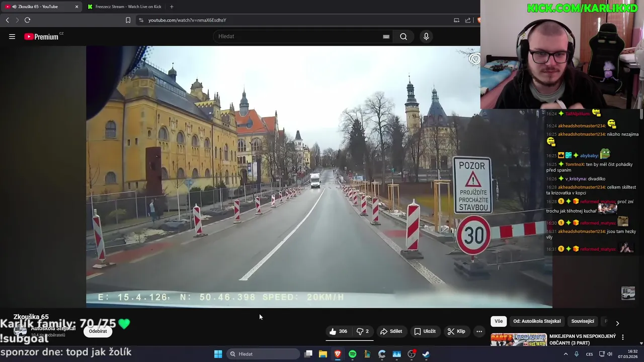Screen dimensions: 644x362
Task: Open Task View on taskbar
Action: pos(308,354)
